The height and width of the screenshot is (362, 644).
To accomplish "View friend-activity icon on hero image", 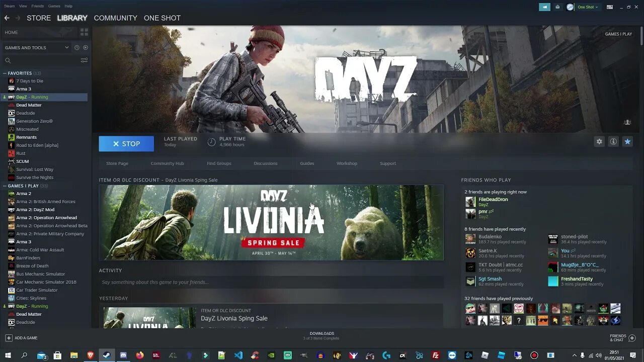I will (x=627, y=122).
